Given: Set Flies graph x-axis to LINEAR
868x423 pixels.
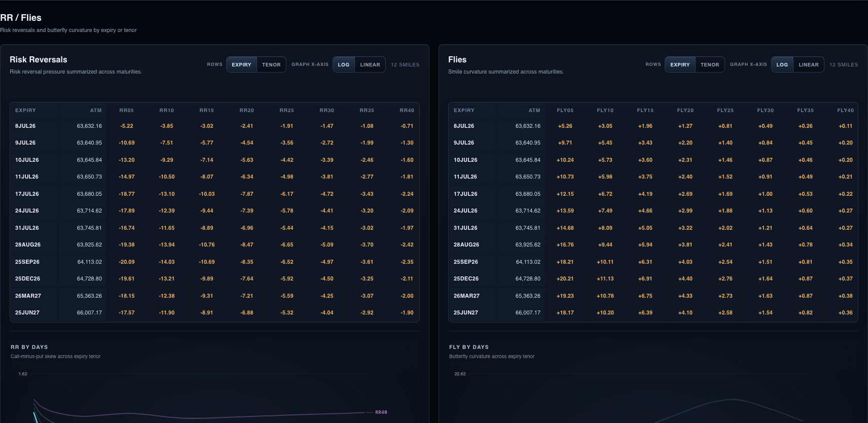Looking at the screenshot, I should 809,64.
